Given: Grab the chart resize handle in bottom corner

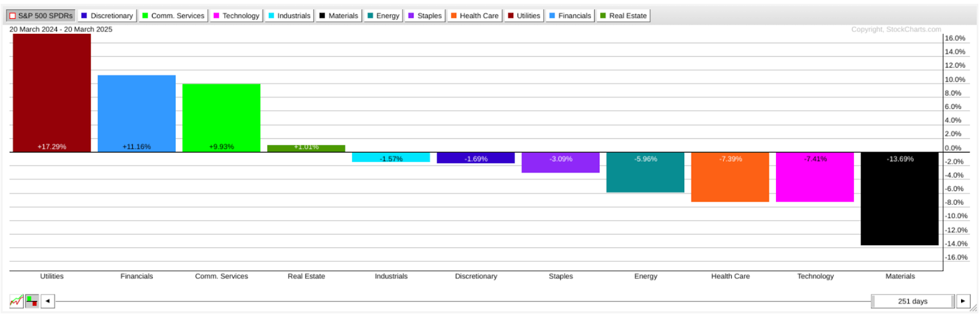Looking at the screenshot, I should (x=973, y=308).
